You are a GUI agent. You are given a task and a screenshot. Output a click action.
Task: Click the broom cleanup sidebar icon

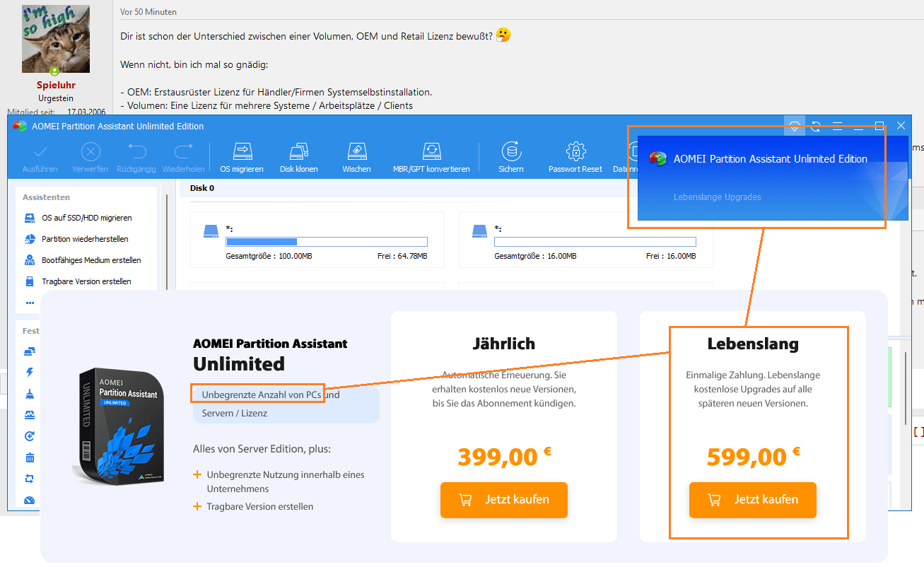point(30,393)
